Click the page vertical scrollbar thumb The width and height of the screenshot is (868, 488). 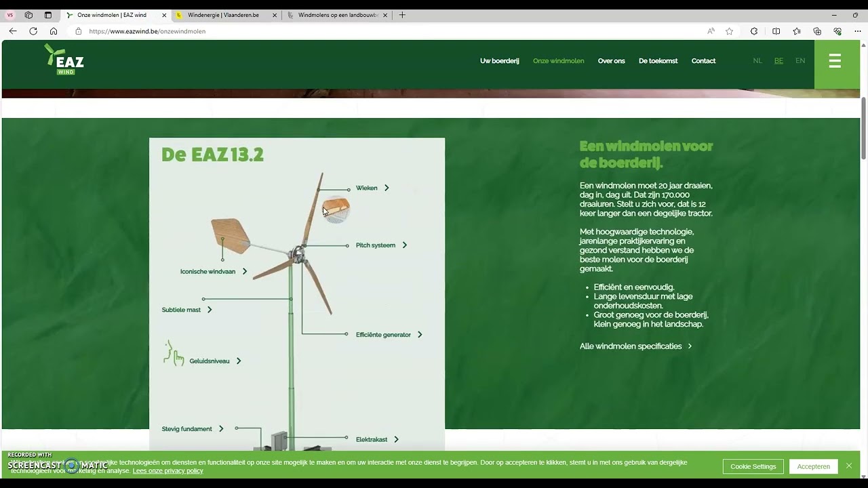[x=864, y=129]
